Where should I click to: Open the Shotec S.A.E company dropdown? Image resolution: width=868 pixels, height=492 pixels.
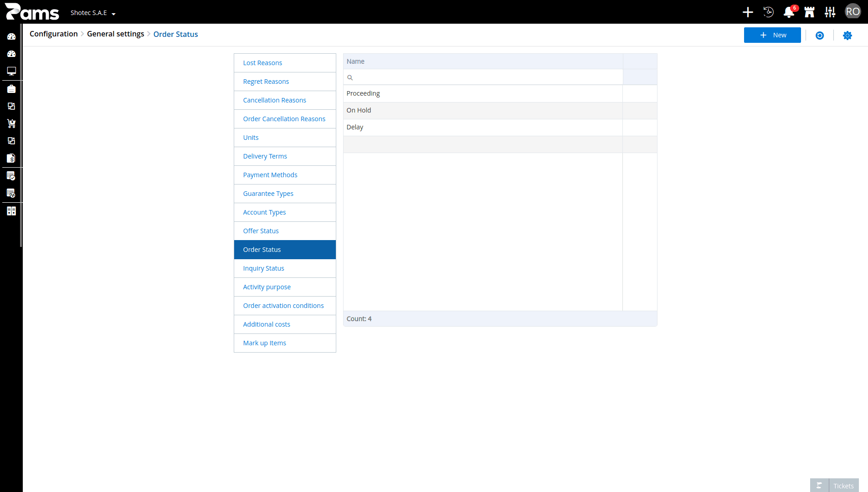(x=93, y=13)
